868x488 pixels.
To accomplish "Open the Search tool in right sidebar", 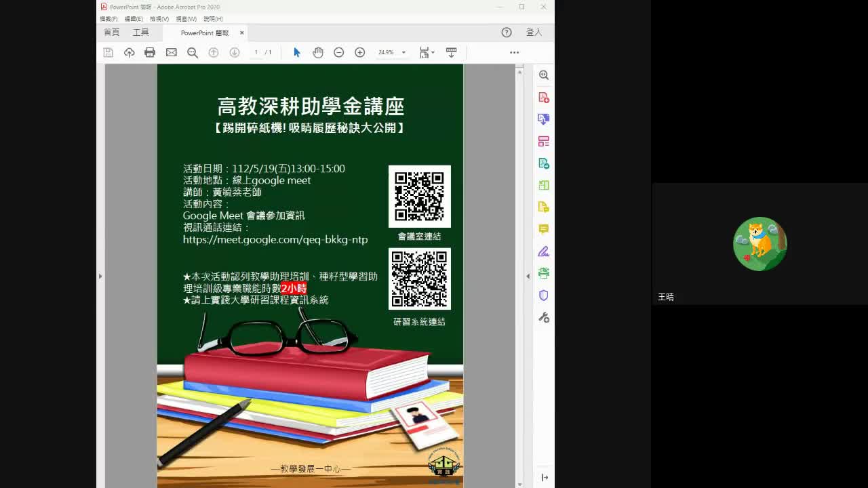I will 544,75.
